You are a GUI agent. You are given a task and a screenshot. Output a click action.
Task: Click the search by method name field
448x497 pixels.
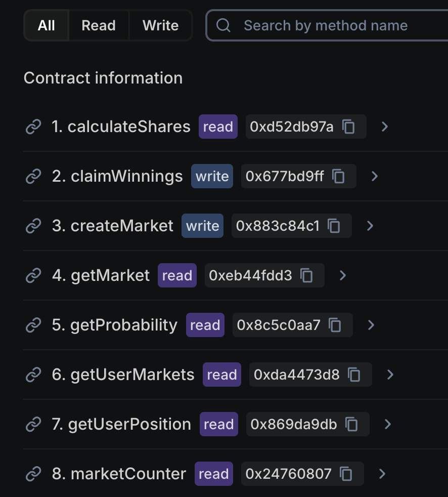point(329,25)
